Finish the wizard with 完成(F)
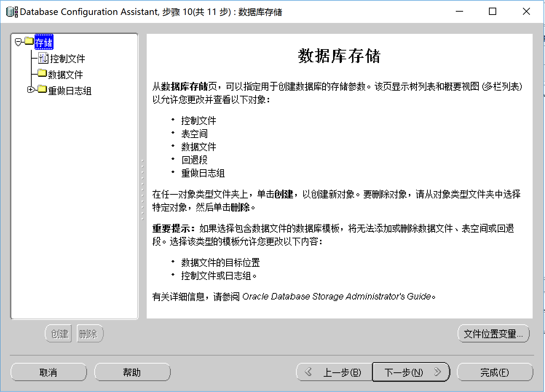Screen dimensions: 545x392 click(x=494, y=372)
